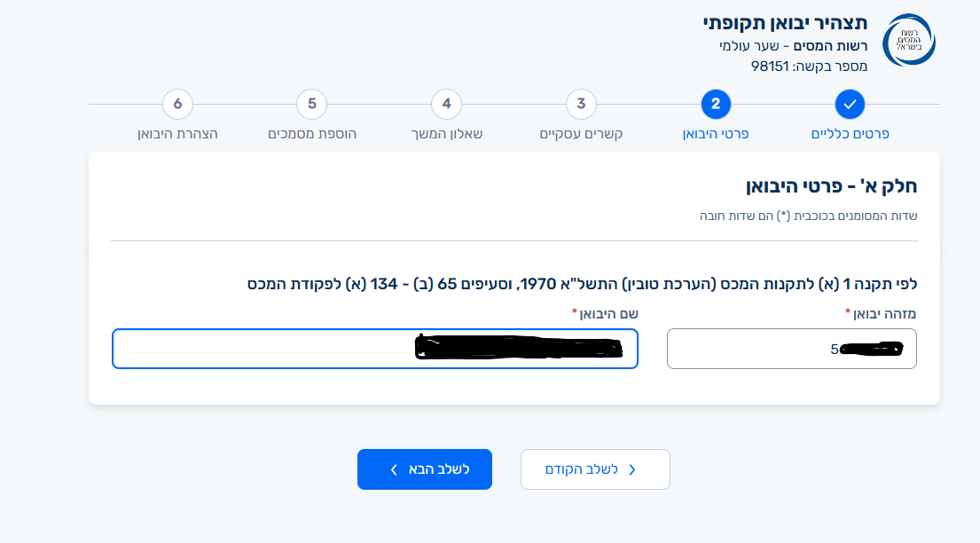Open the קשרים עסקיים step label

point(581,134)
